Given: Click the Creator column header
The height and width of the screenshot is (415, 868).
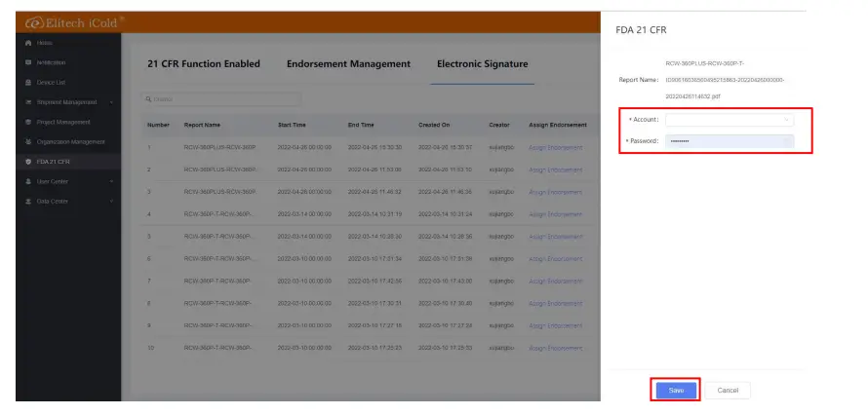Looking at the screenshot, I should [499, 126].
